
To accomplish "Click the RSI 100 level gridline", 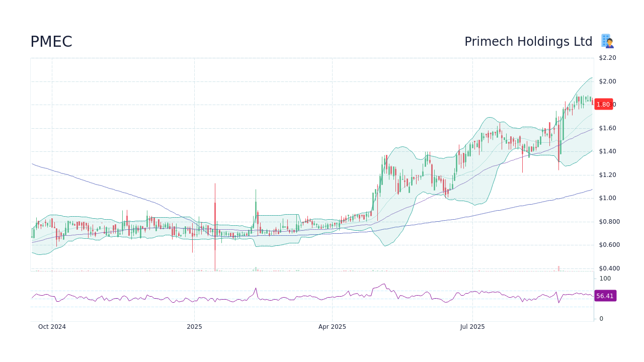I will point(604,279).
